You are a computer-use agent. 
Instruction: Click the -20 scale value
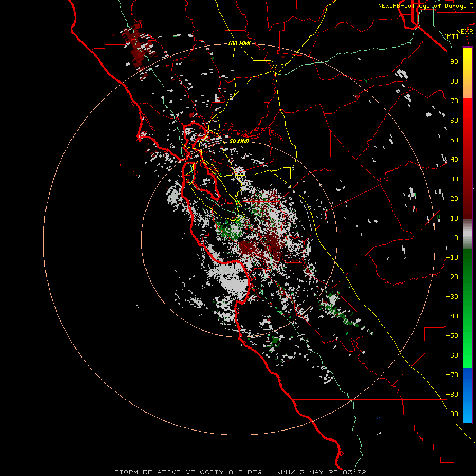[452, 277]
